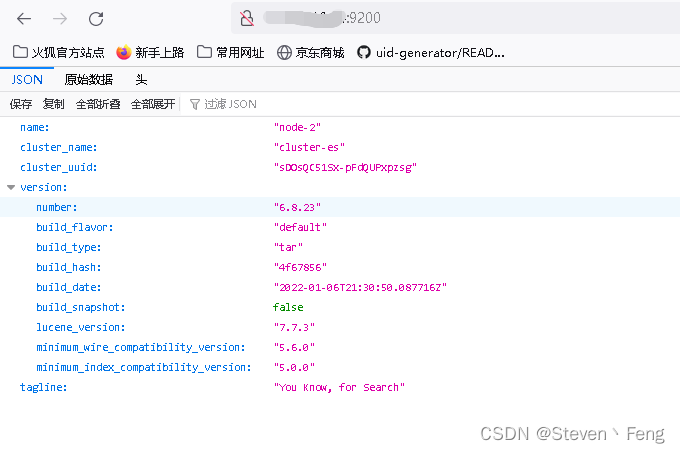Select the build_date key
This screenshot has width=680, height=453.
tap(69, 287)
